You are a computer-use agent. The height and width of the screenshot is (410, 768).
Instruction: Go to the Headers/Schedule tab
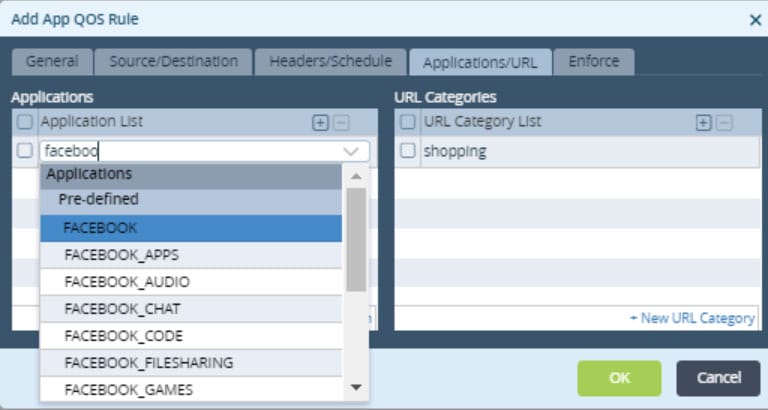point(331,62)
